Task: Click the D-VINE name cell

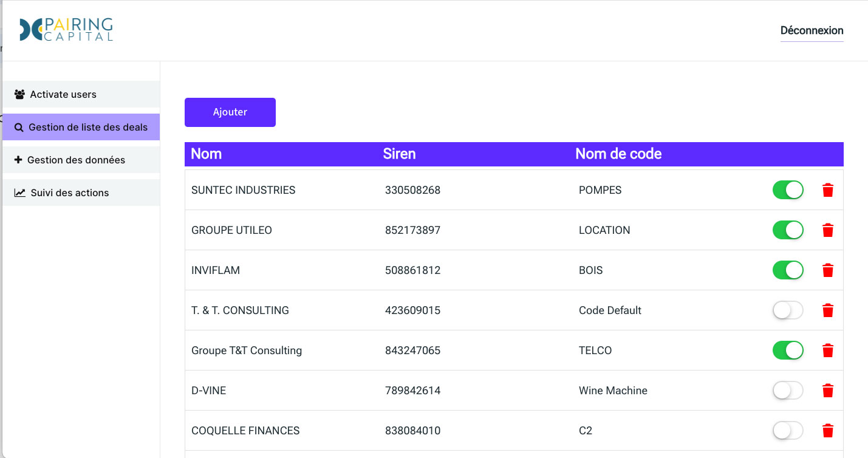Action: (208, 391)
